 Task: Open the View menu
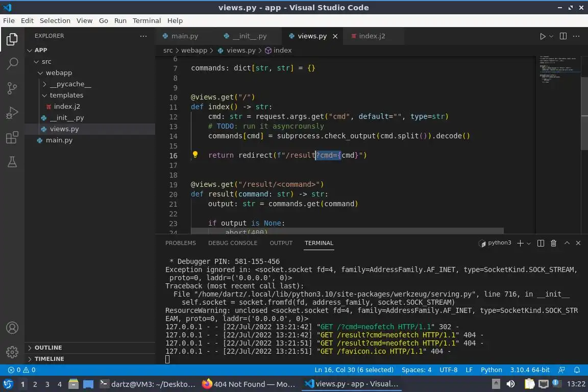coord(84,20)
